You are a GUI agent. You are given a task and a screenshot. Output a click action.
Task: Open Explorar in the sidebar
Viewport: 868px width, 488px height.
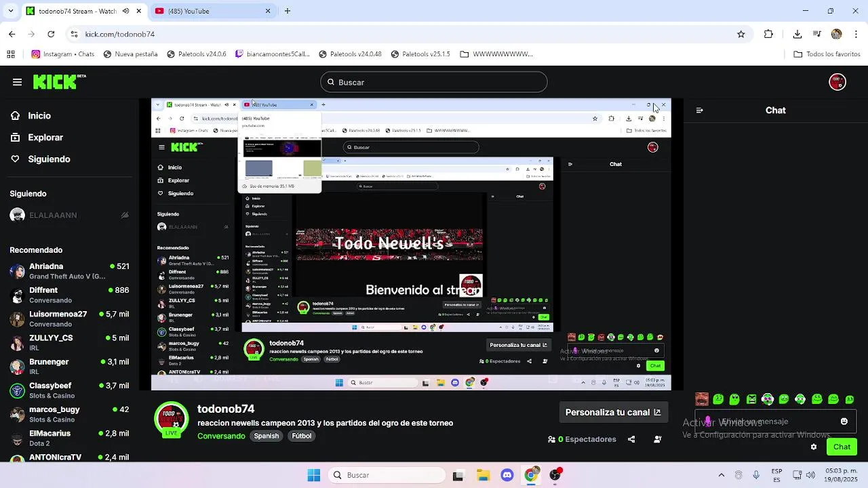click(x=37, y=137)
